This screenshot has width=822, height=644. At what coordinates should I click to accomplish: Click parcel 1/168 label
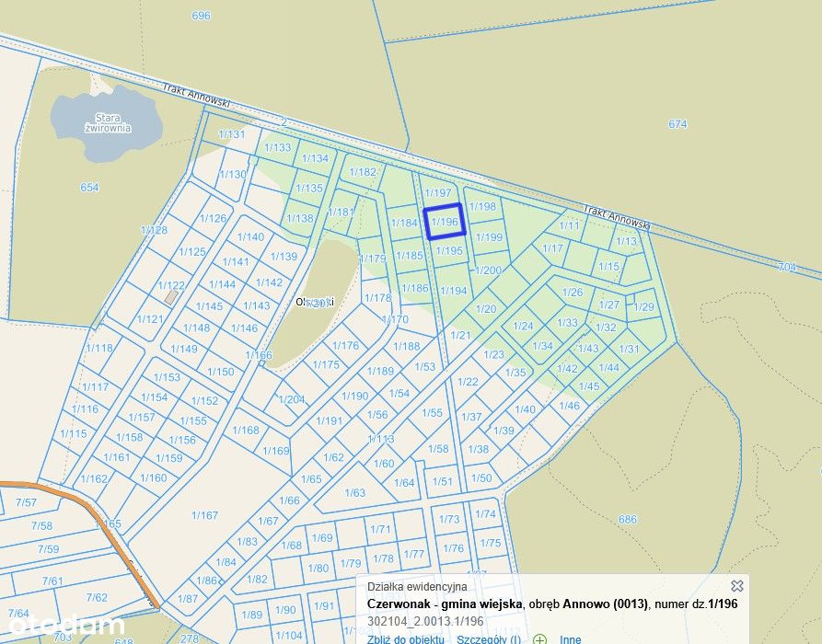tap(246, 431)
